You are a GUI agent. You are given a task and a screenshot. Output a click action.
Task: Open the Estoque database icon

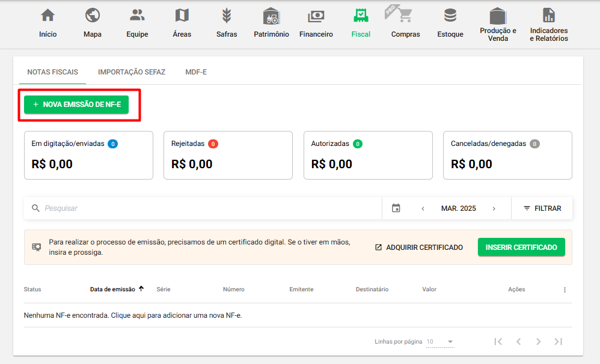(450, 16)
